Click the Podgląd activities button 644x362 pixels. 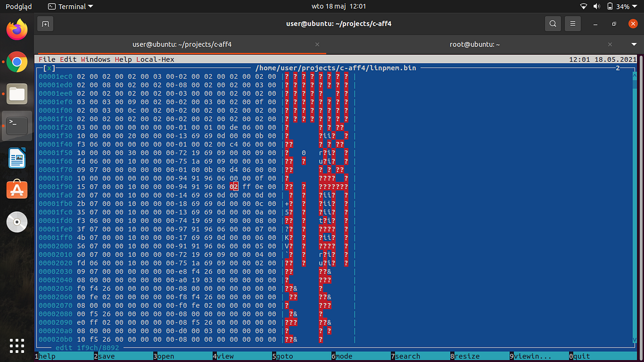(x=19, y=6)
